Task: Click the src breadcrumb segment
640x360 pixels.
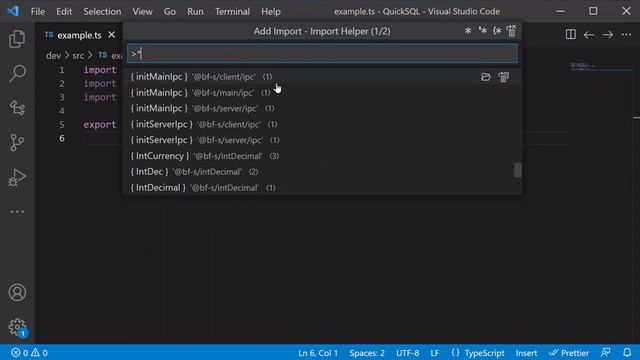Action: pyautogui.click(x=78, y=55)
